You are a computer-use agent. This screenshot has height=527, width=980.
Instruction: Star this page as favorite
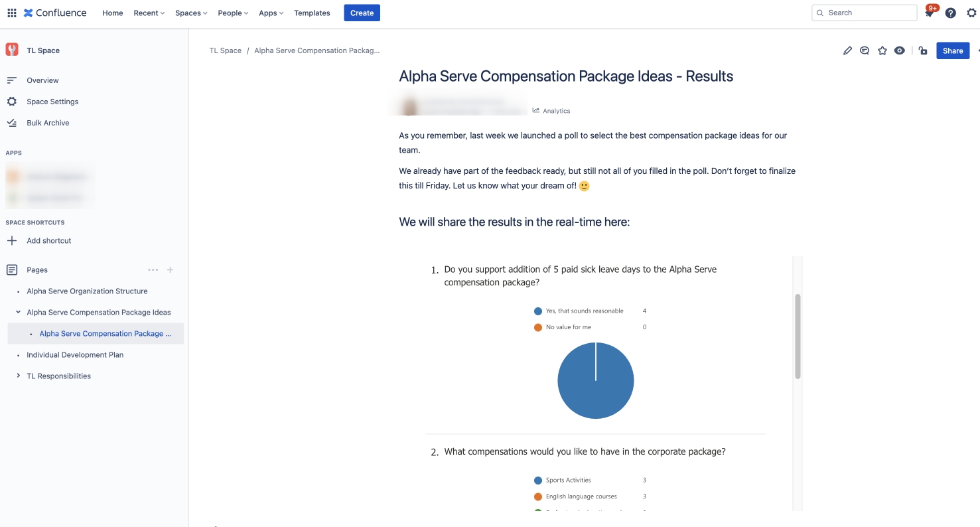coord(882,50)
